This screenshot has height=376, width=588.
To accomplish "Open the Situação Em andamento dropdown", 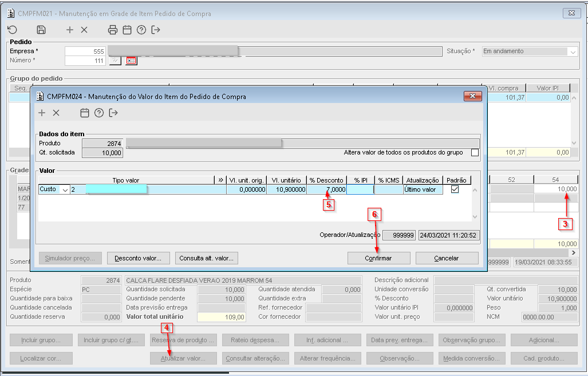I will 573,52.
